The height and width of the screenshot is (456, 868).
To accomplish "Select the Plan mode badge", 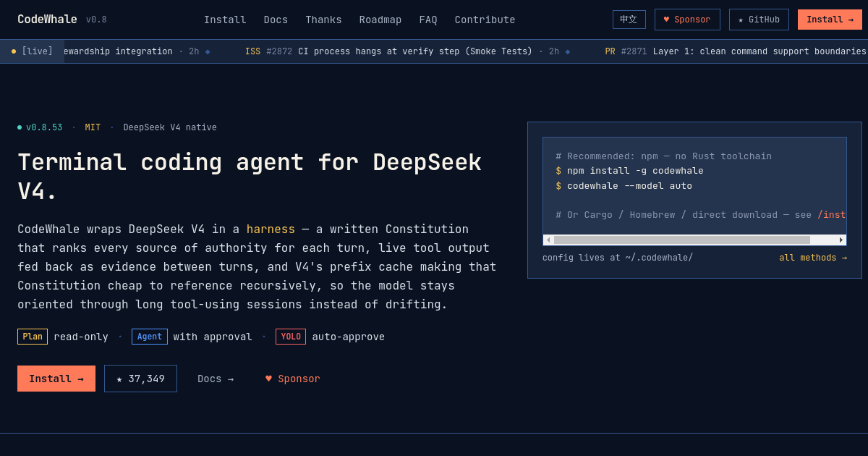I will tap(33, 337).
